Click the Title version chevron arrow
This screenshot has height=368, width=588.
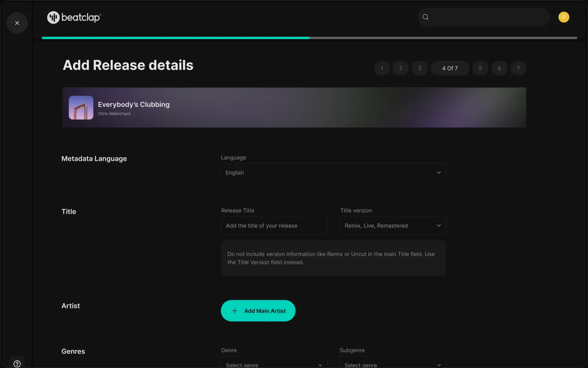tap(438, 226)
